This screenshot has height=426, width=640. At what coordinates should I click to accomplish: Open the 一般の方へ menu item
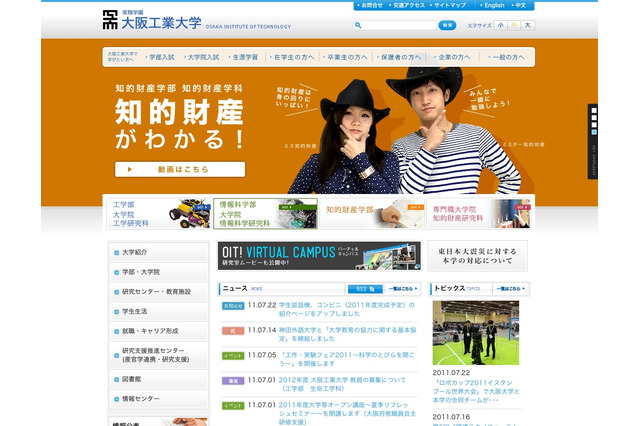coord(507,57)
